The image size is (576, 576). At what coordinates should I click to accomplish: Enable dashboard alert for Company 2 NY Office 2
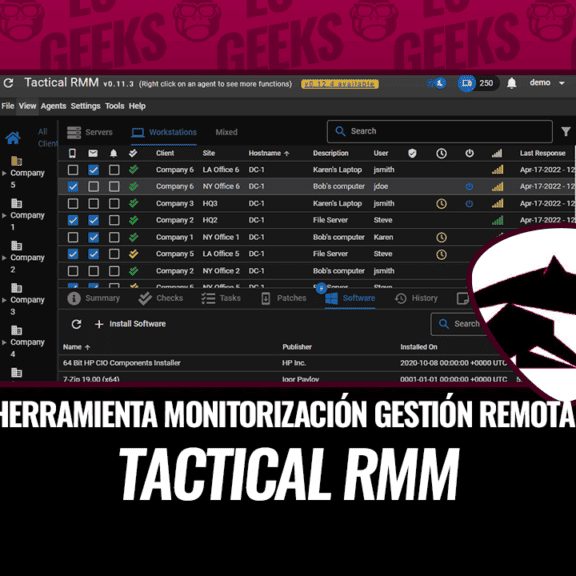pyautogui.click(x=114, y=271)
